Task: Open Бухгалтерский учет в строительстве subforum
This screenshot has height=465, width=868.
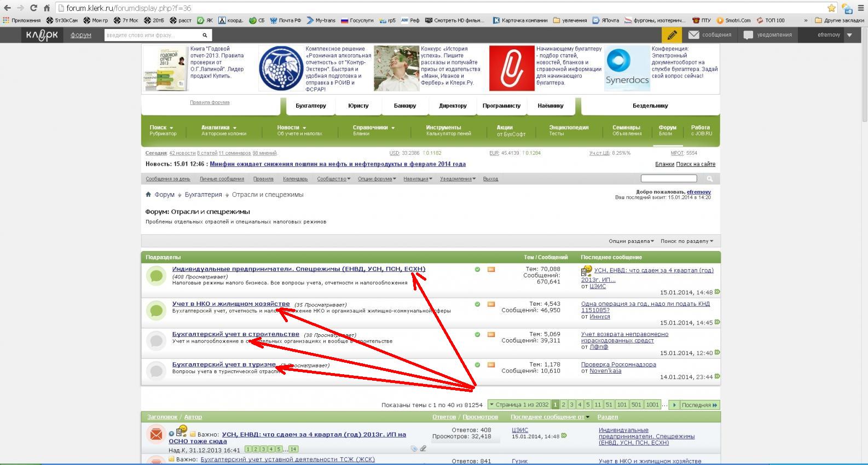Action: tap(235, 334)
